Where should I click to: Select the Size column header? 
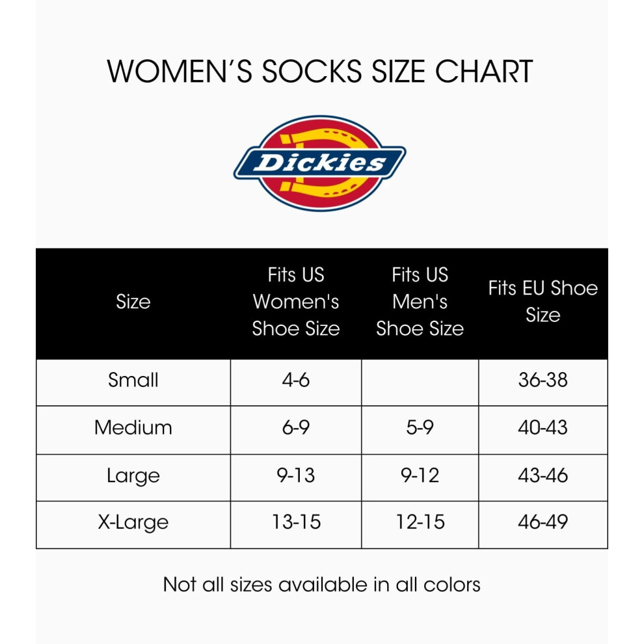coord(133,302)
